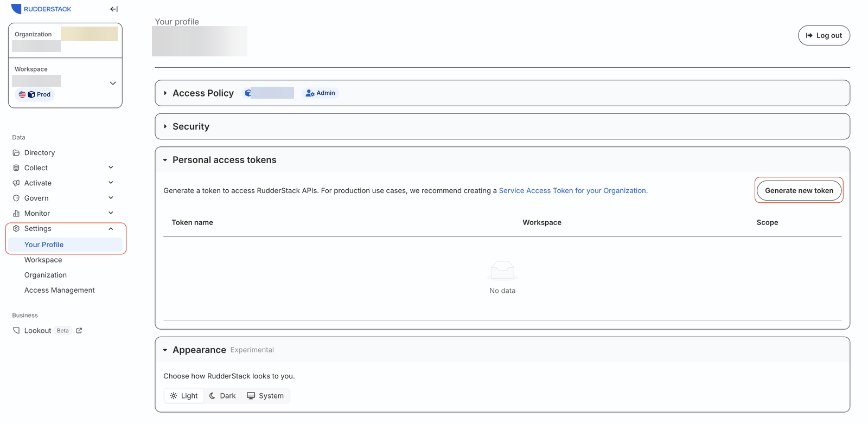868x424 pixels.
Task: Go to Organization settings
Action: [x=46, y=275]
